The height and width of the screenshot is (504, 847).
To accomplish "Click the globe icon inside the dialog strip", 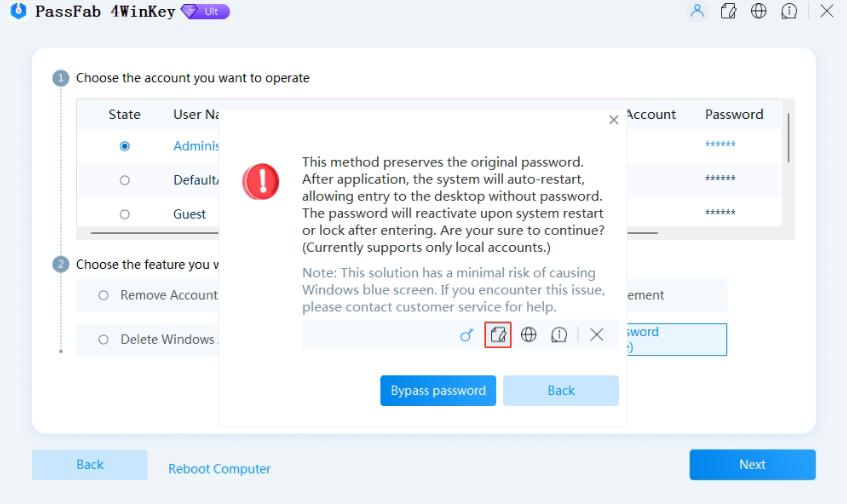I will (528, 335).
